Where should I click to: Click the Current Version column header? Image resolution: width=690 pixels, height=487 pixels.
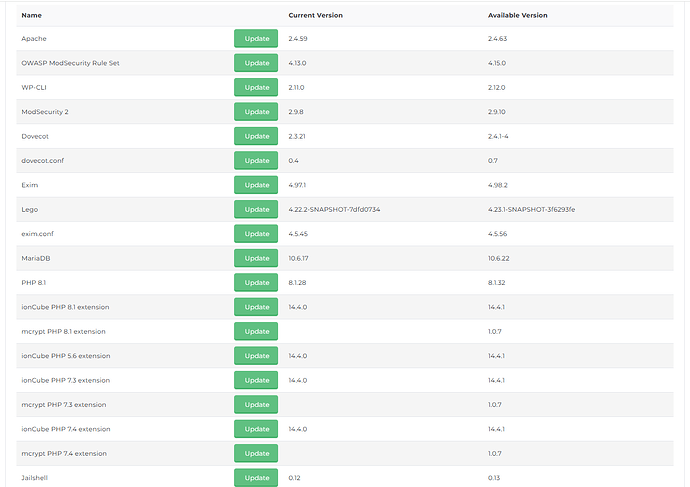316,15
